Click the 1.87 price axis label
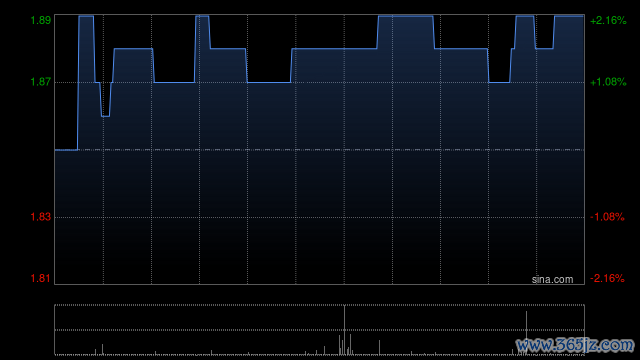The width and height of the screenshot is (640, 360). (x=41, y=82)
